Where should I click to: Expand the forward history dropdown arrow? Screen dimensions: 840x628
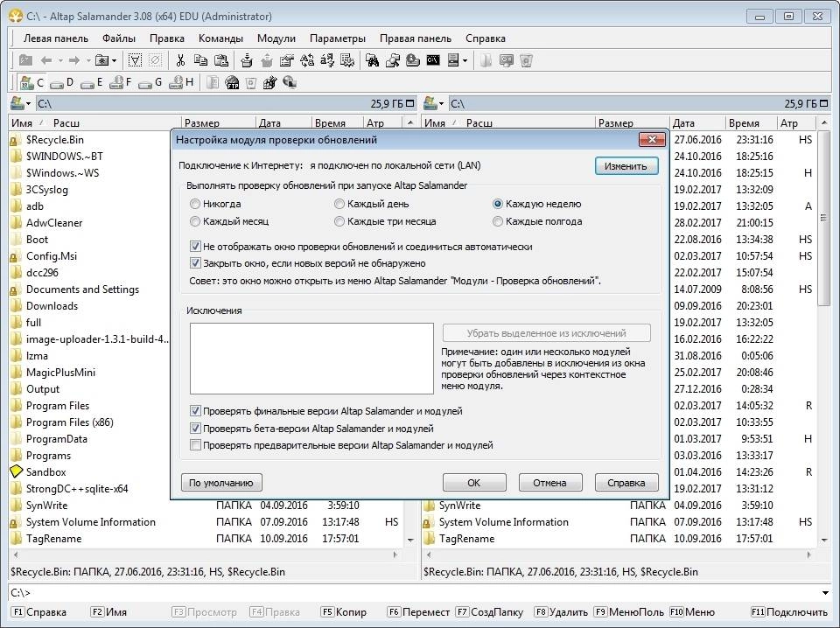[x=87, y=60]
